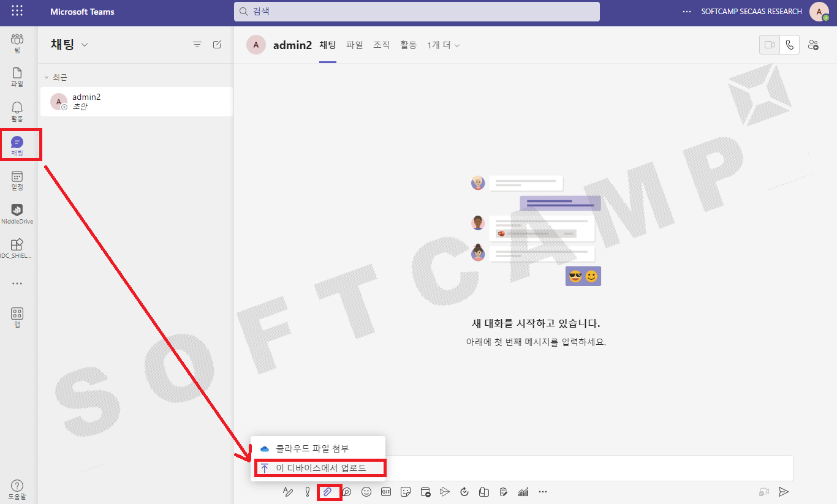Image resolution: width=837 pixels, height=504 pixels.
Task: Click SOFTCAMP SECAAS RESEARCH org name
Action: coord(751,12)
